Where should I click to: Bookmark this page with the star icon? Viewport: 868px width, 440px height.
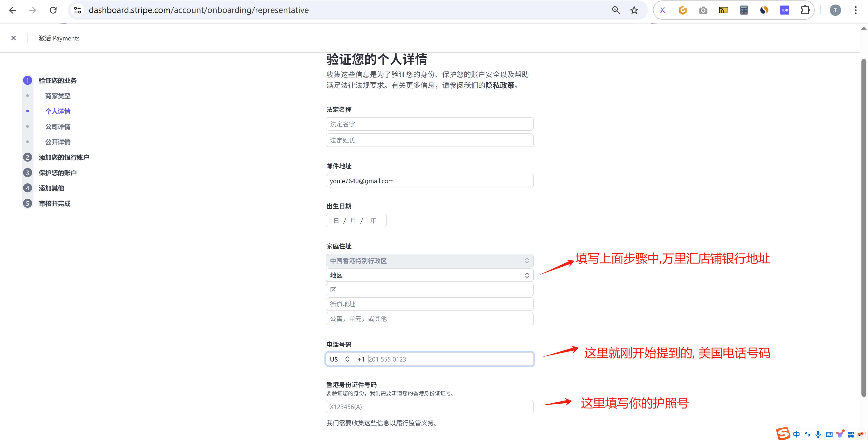pyautogui.click(x=634, y=10)
